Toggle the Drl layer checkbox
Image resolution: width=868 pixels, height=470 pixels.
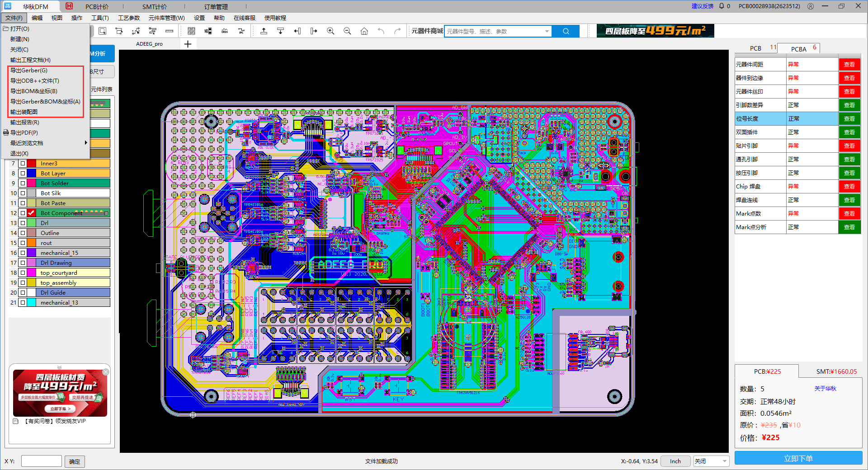point(23,223)
